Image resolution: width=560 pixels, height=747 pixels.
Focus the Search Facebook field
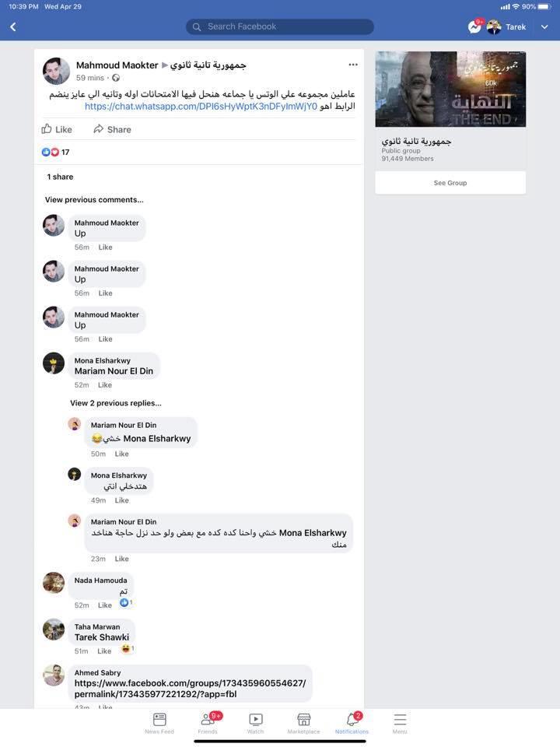[x=279, y=26]
